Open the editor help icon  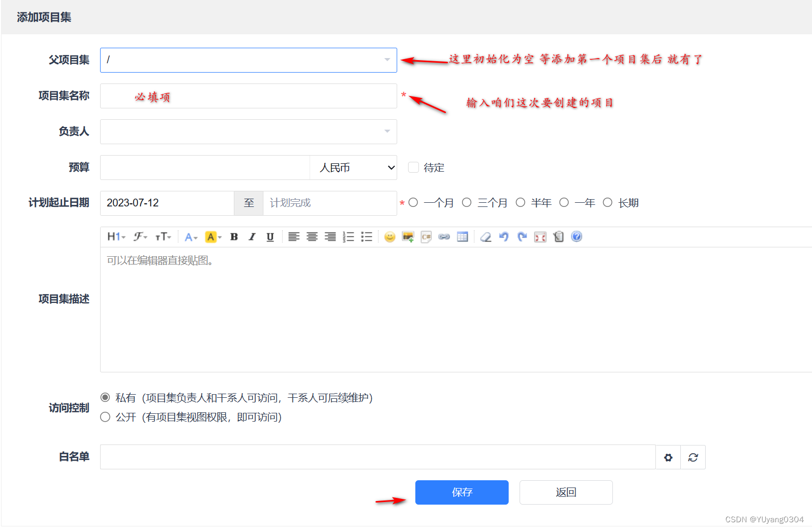(x=577, y=236)
